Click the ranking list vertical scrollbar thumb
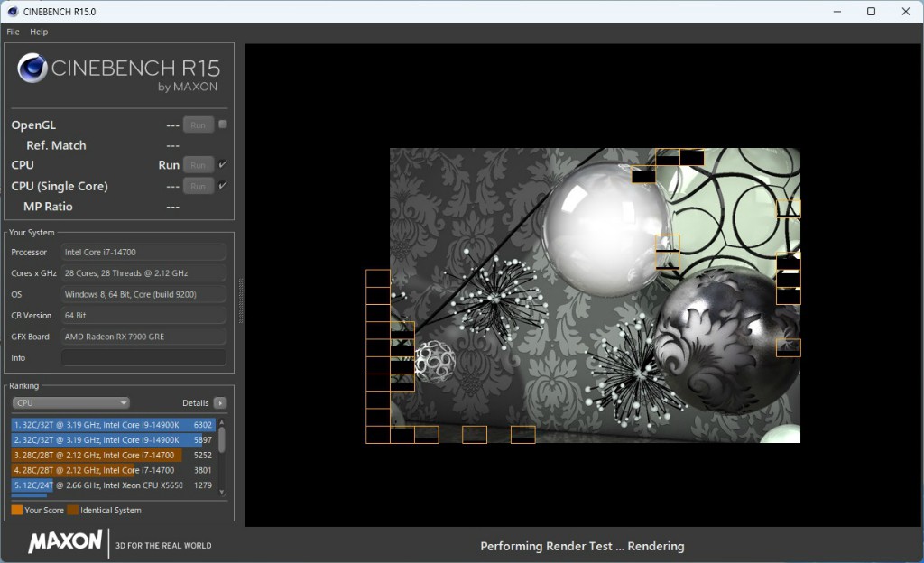Viewport: 924px width, 563px height. click(222, 439)
